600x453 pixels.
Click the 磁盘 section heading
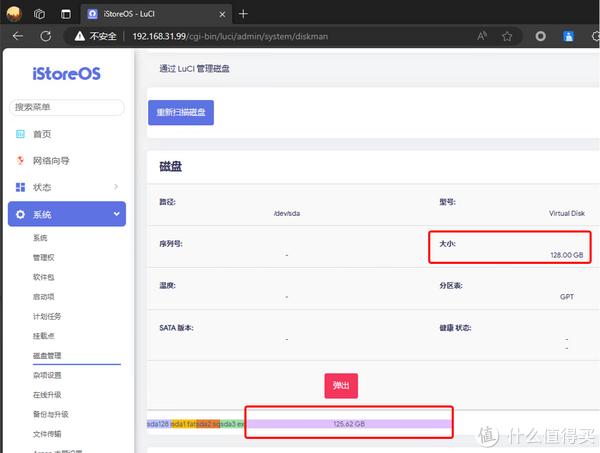tap(171, 166)
